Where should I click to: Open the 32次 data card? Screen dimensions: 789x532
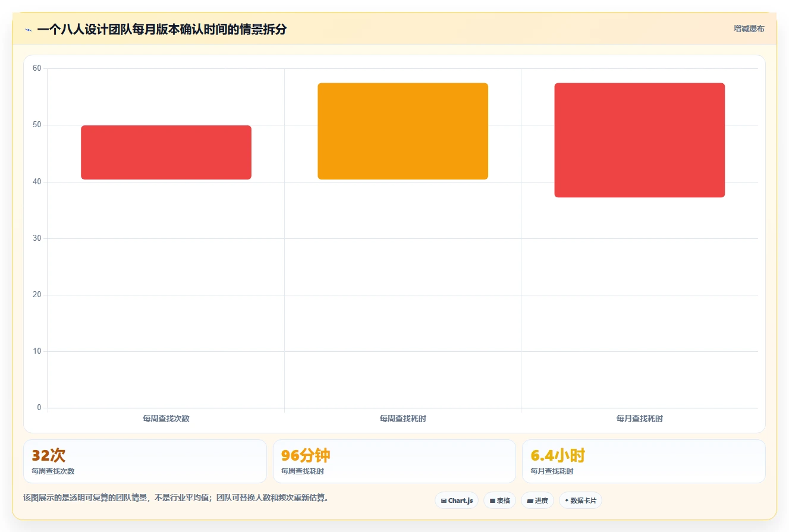pos(144,461)
